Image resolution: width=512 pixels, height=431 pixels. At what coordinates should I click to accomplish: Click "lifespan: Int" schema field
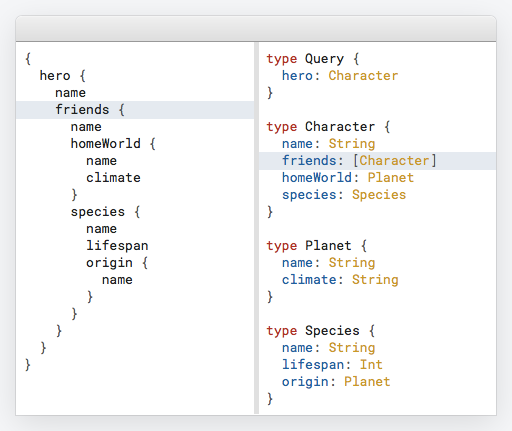coord(332,365)
